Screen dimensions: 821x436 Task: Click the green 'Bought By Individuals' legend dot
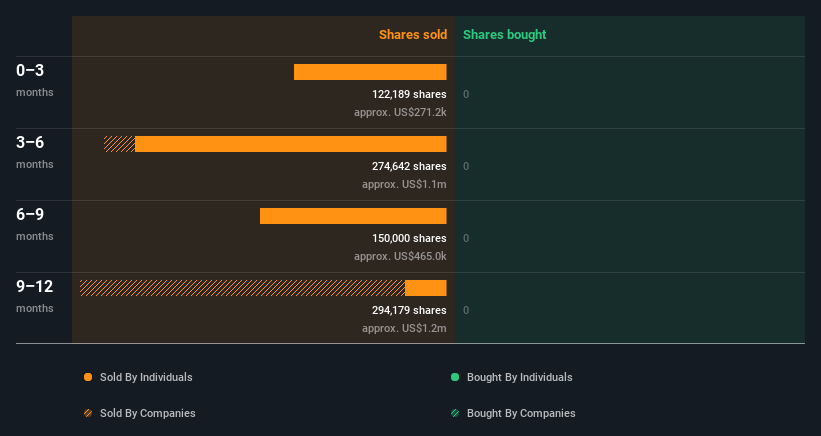pyautogui.click(x=455, y=377)
